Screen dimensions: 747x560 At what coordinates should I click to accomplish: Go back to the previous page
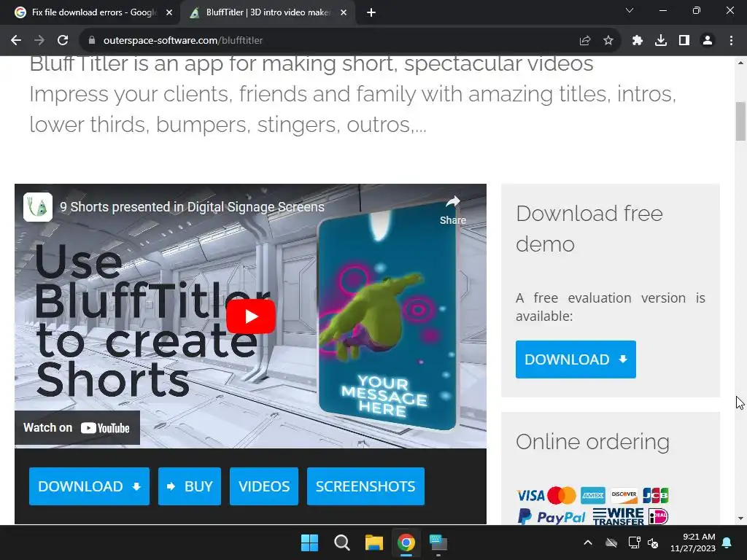tap(16, 41)
